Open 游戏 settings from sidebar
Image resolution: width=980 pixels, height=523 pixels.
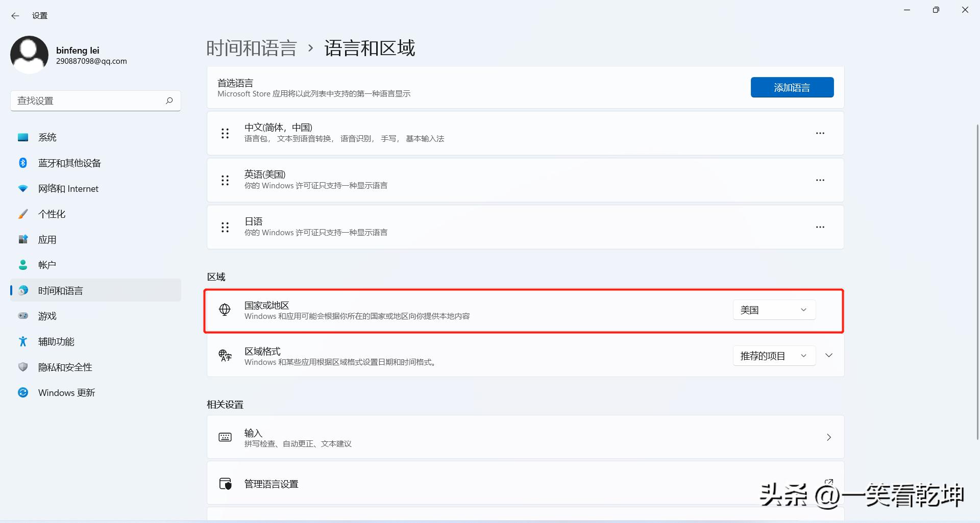pyautogui.click(x=47, y=316)
